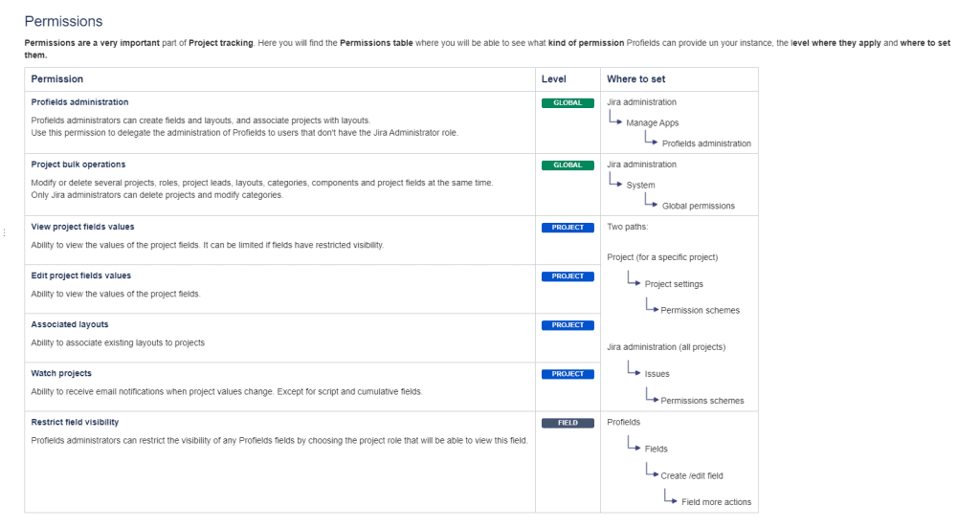Click the arrow icon before Global permissions
The width and height of the screenshot is (980, 527).
click(651, 203)
